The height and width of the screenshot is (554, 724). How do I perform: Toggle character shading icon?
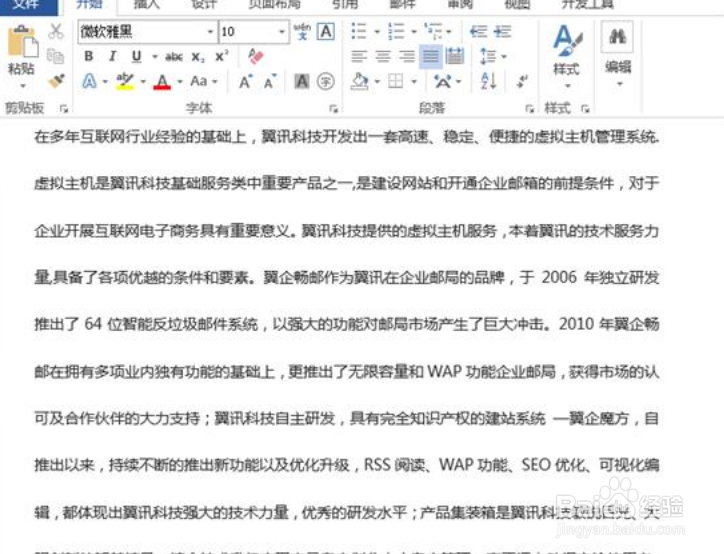click(x=302, y=81)
